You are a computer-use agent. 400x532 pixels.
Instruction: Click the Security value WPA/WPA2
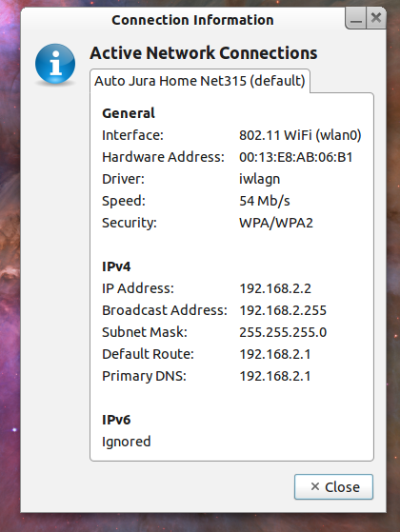(x=276, y=223)
